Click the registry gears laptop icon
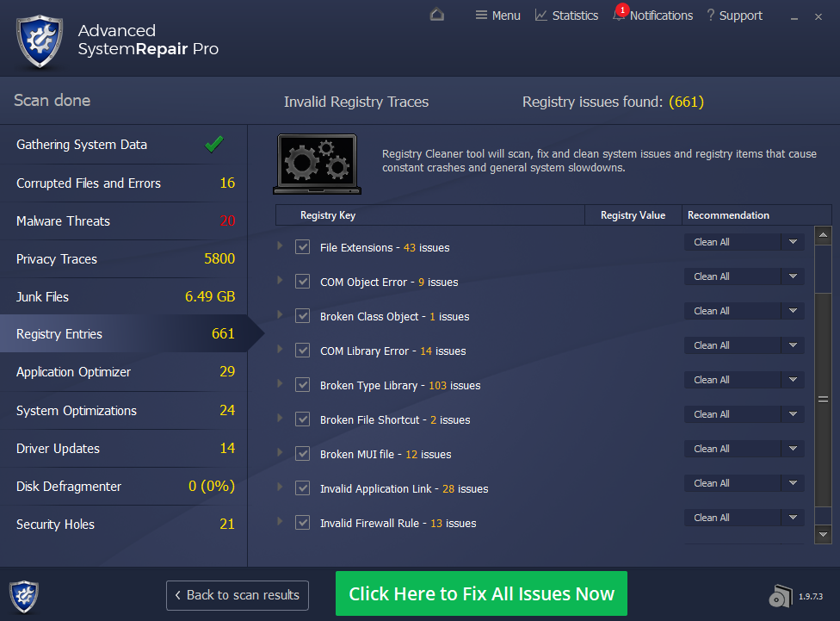This screenshot has width=840, height=621. tap(317, 165)
